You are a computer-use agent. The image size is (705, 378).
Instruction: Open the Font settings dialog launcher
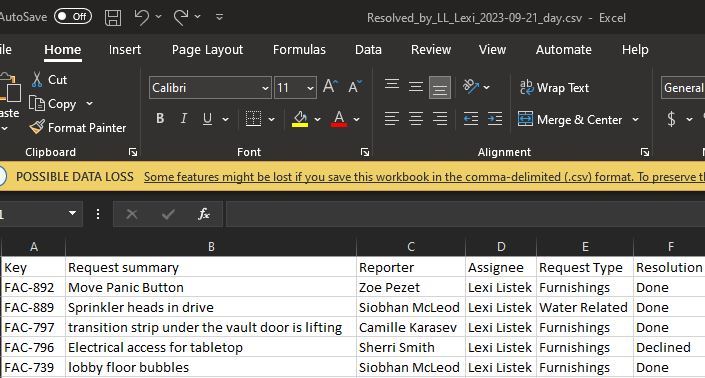point(365,152)
